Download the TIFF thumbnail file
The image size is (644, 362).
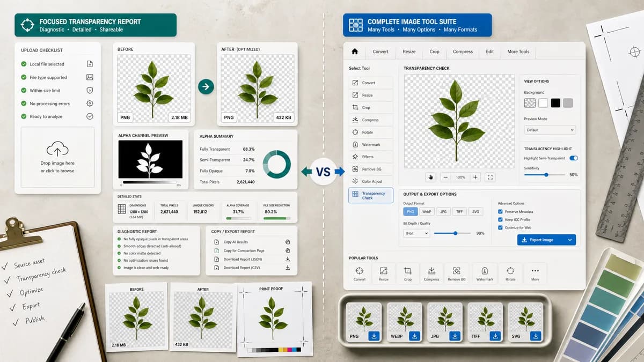coord(495,336)
